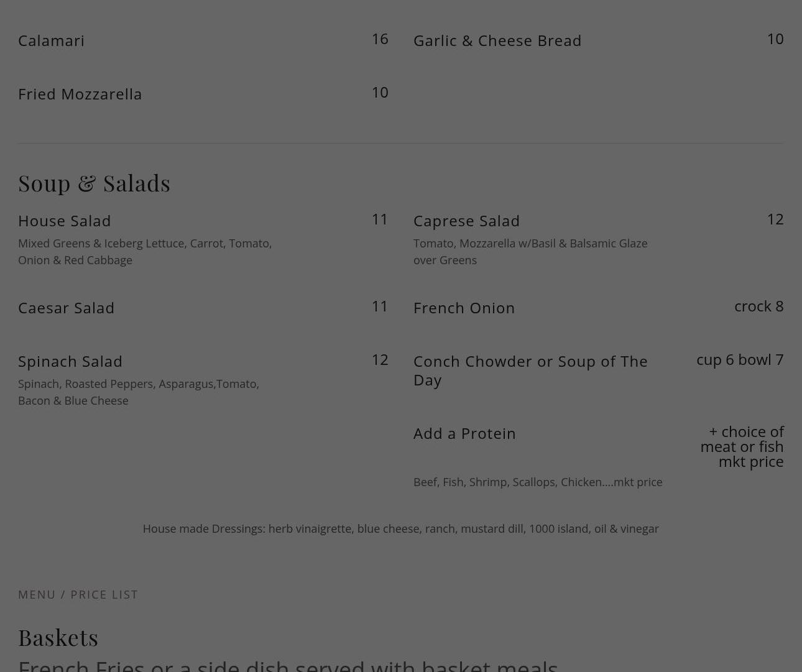Click the Calamari menu item
Viewport: 802px width, 672px height.
51,40
